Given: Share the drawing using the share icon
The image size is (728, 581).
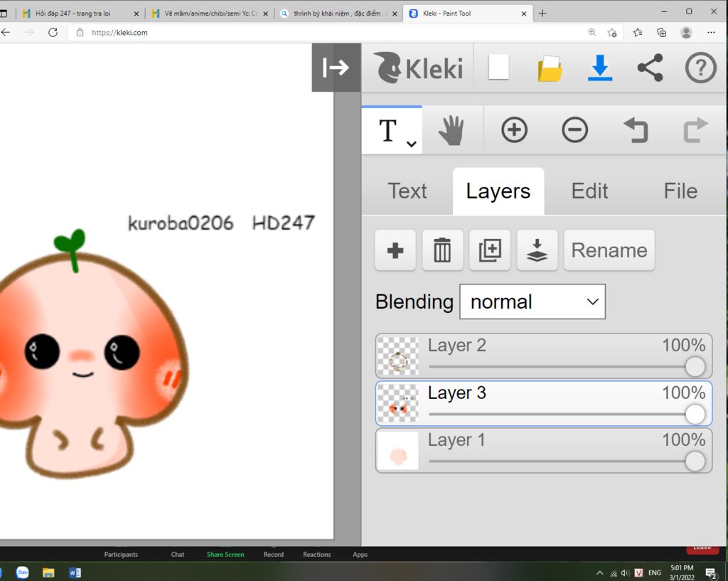Looking at the screenshot, I should coord(650,68).
